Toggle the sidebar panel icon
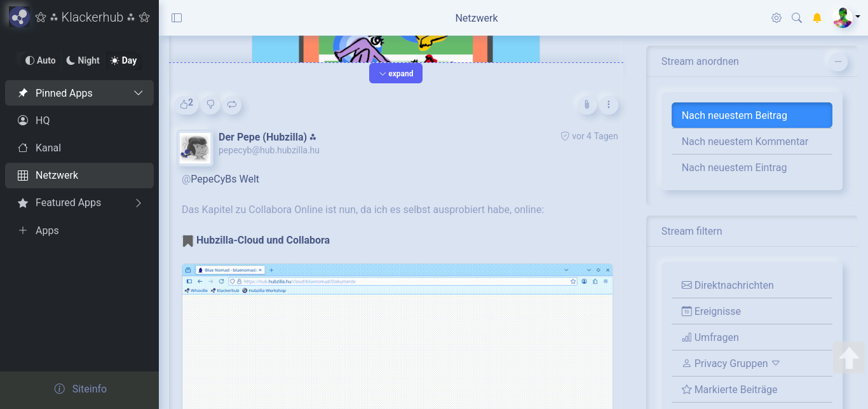The image size is (868, 409). (177, 18)
